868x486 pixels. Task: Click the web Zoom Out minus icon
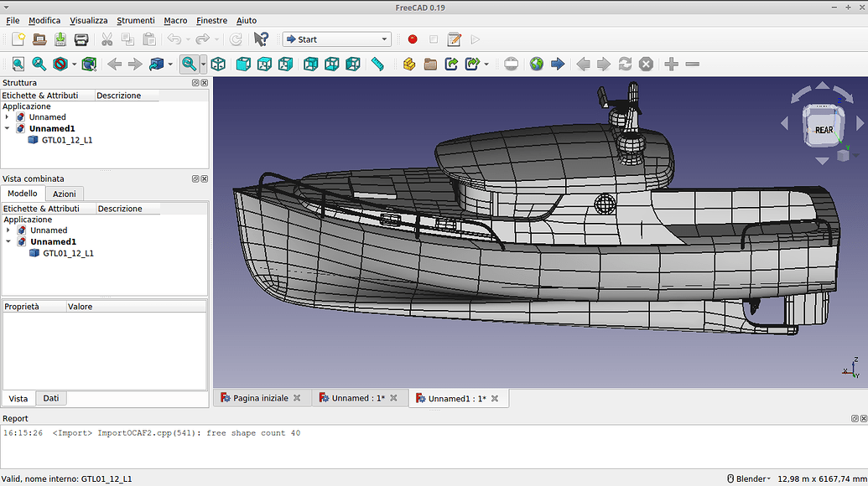[693, 65]
